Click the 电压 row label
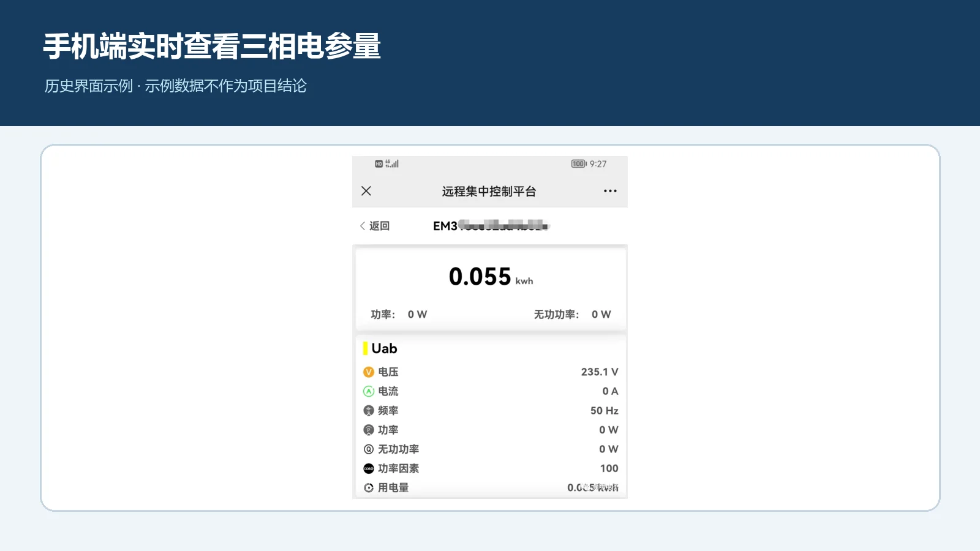This screenshot has width=980, height=551. coord(388,372)
